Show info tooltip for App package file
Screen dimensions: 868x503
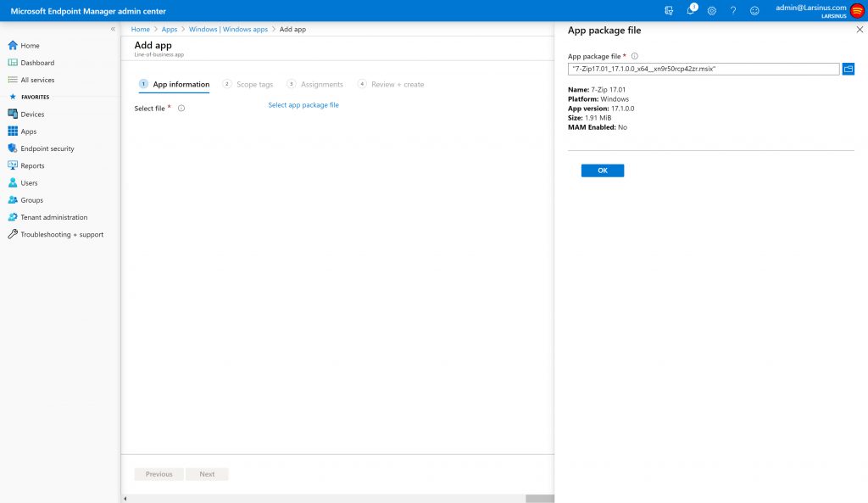tap(634, 56)
